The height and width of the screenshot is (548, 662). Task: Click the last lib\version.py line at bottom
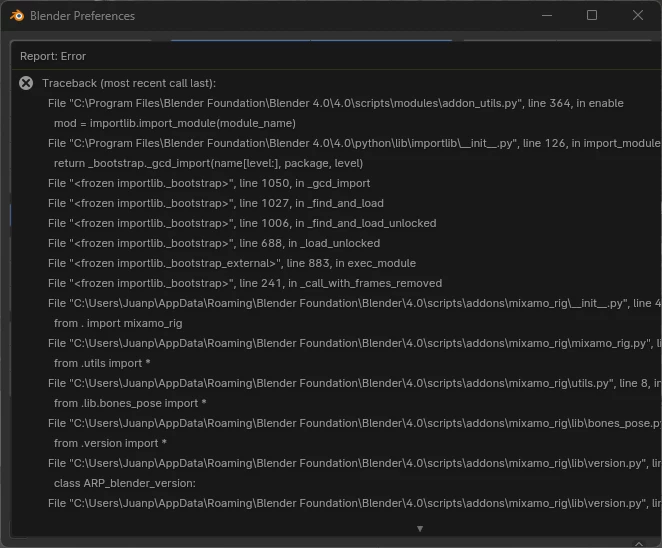[354, 503]
